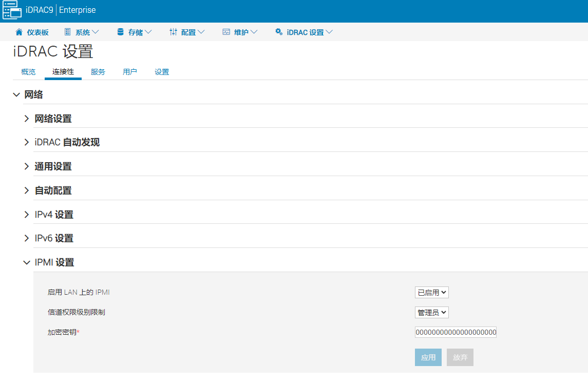Screen dimensions: 588x383
Task: Click the iDRAC 设置 page title
Action: pyautogui.click(x=53, y=52)
